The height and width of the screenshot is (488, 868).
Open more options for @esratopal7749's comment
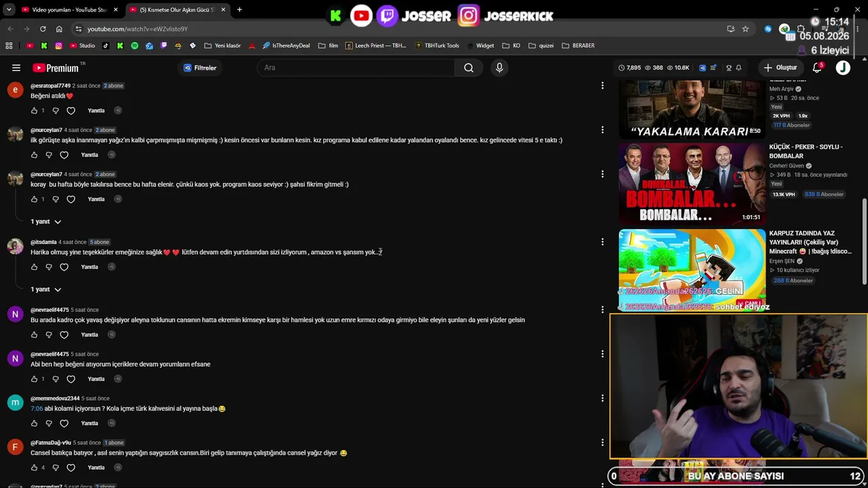602,85
